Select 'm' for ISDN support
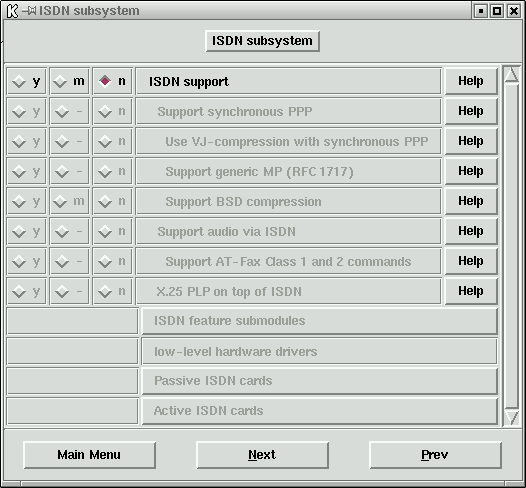The width and height of the screenshot is (526, 488). coord(69,81)
